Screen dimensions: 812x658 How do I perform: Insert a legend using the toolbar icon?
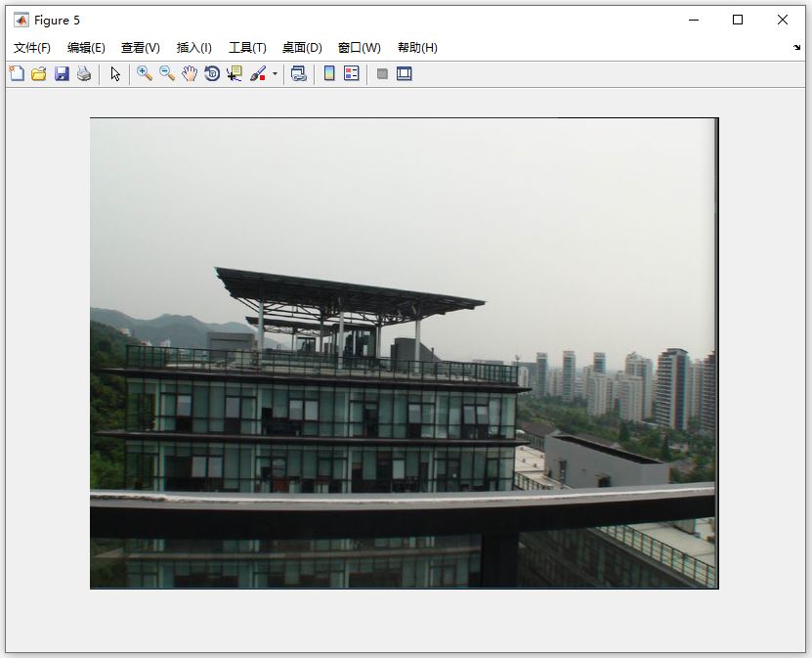(x=352, y=74)
